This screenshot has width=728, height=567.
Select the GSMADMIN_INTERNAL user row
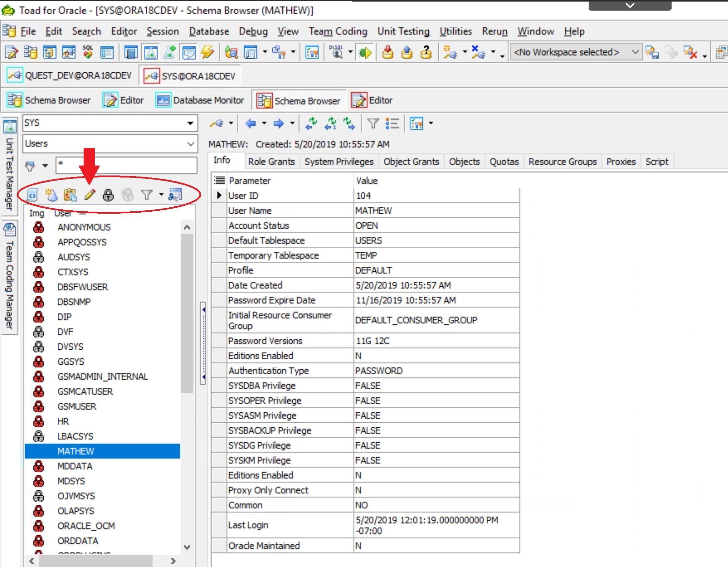click(102, 377)
